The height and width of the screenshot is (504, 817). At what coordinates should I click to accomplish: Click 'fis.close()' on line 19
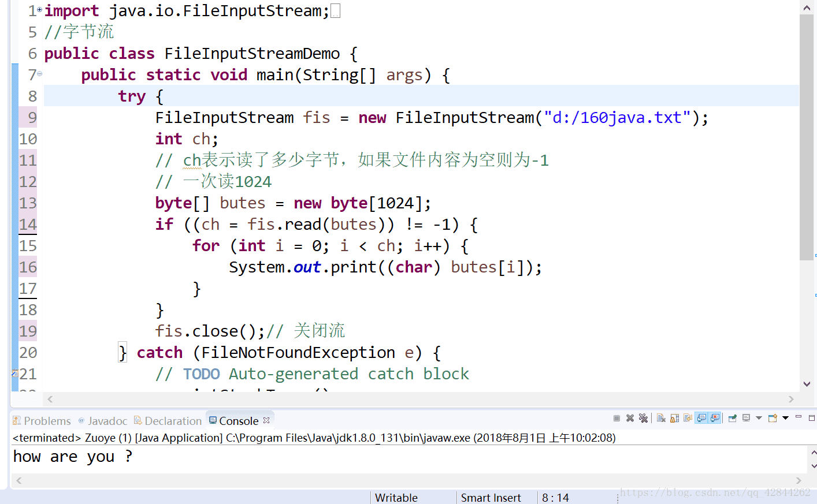point(206,331)
